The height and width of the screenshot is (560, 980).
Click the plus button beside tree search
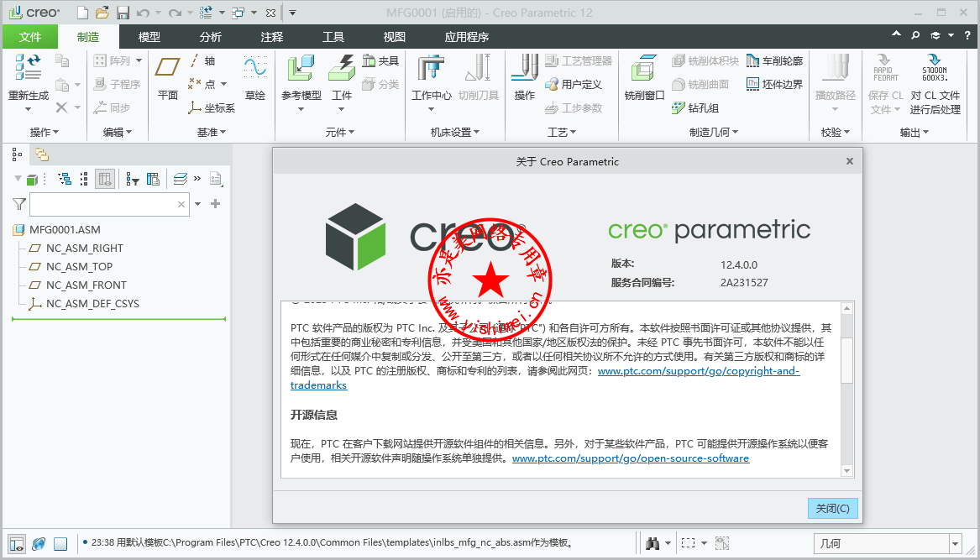point(216,204)
